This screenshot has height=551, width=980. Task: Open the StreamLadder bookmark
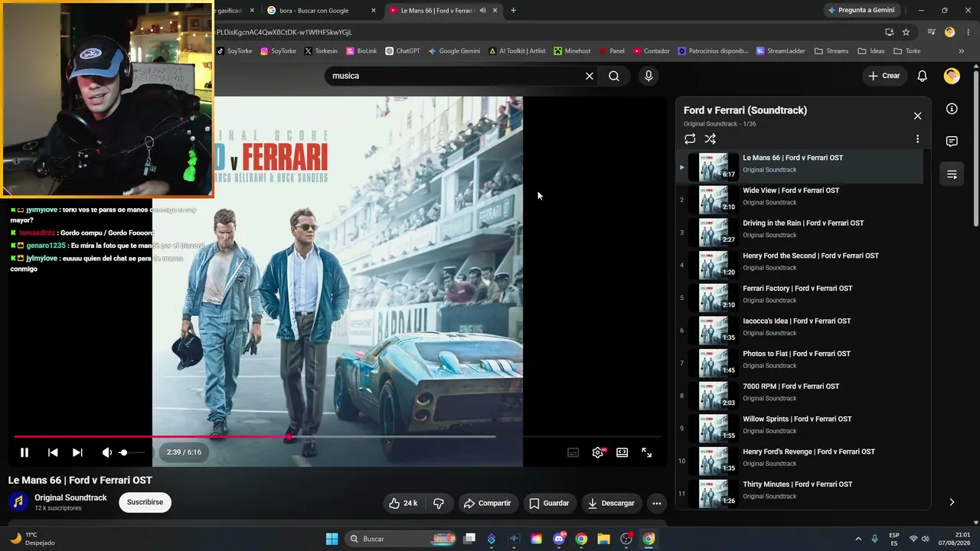pos(781,51)
